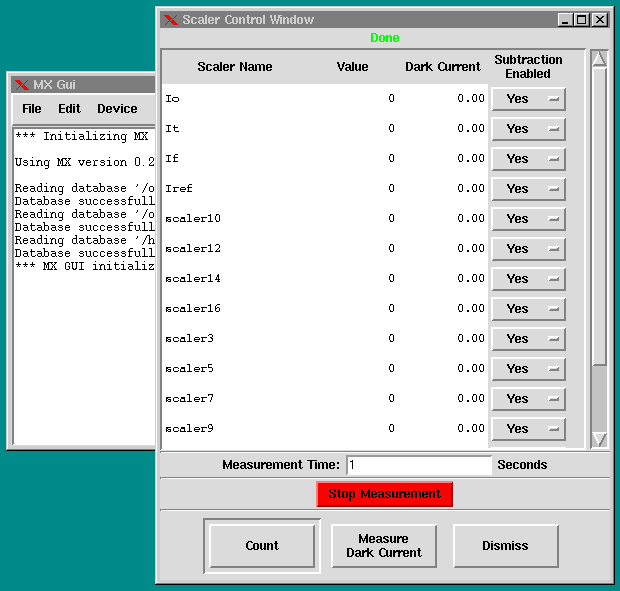The image size is (620, 591).
Task: Click the Measurement Time input field
Action: (x=419, y=465)
